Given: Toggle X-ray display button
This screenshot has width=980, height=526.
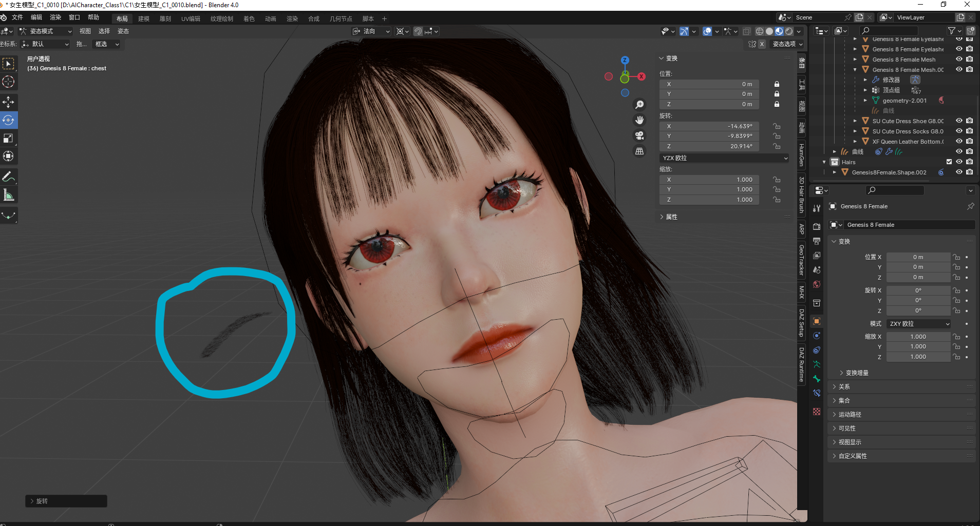Looking at the screenshot, I should pyautogui.click(x=746, y=31).
